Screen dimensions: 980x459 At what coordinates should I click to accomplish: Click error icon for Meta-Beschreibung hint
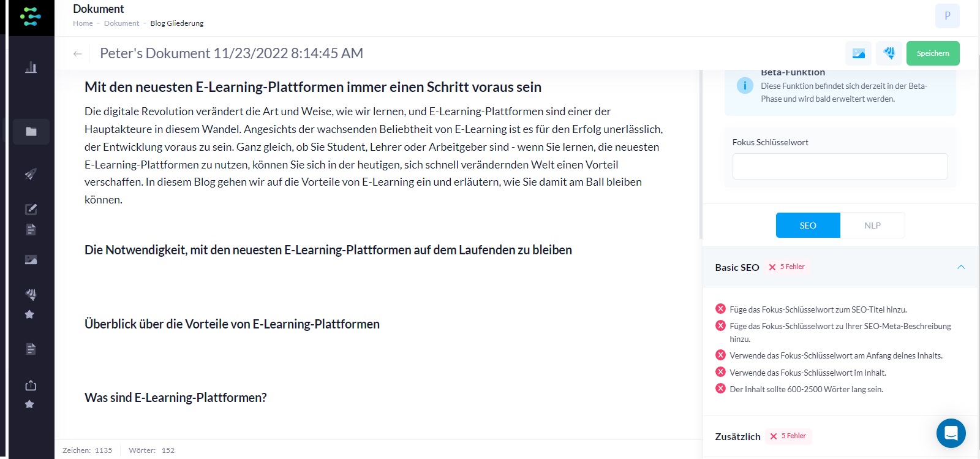coord(720,325)
